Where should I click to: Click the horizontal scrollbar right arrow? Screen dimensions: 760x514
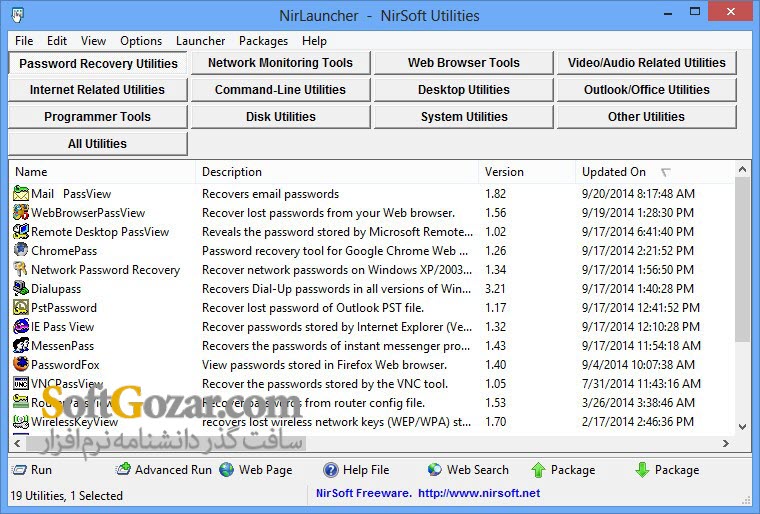click(726, 443)
